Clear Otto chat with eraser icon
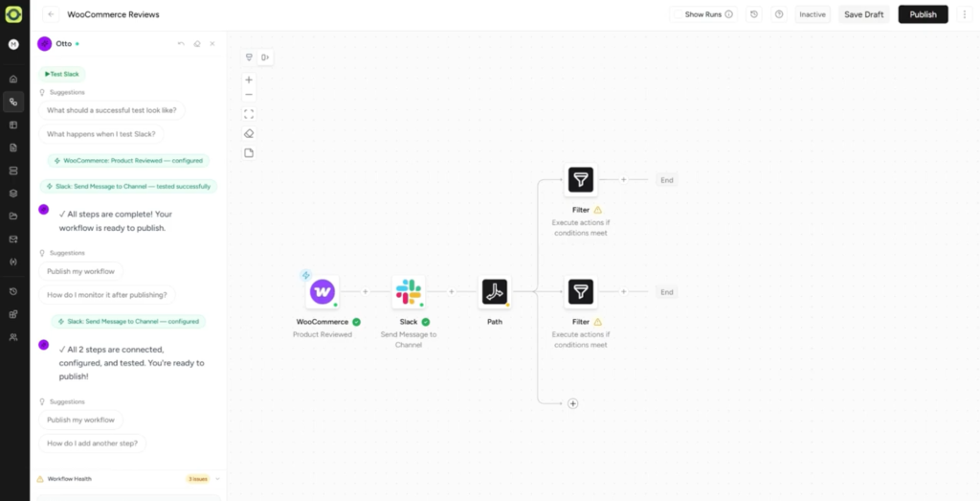The width and height of the screenshot is (980, 501). coord(197,44)
